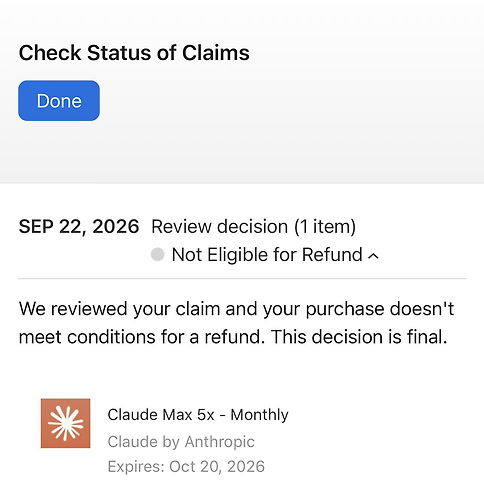
Task: Click the white starburst in Claude logo
Action: pyautogui.click(x=65, y=423)
